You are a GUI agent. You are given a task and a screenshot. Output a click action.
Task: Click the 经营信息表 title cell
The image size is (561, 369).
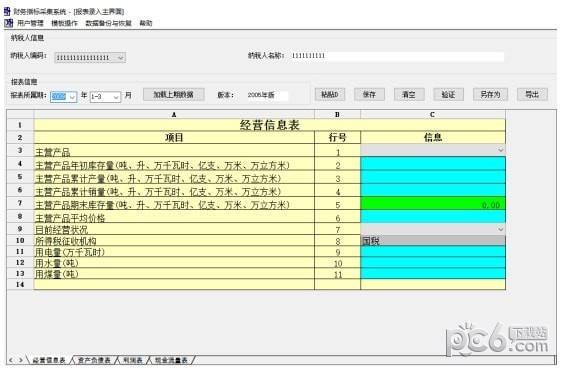(269, 125)
